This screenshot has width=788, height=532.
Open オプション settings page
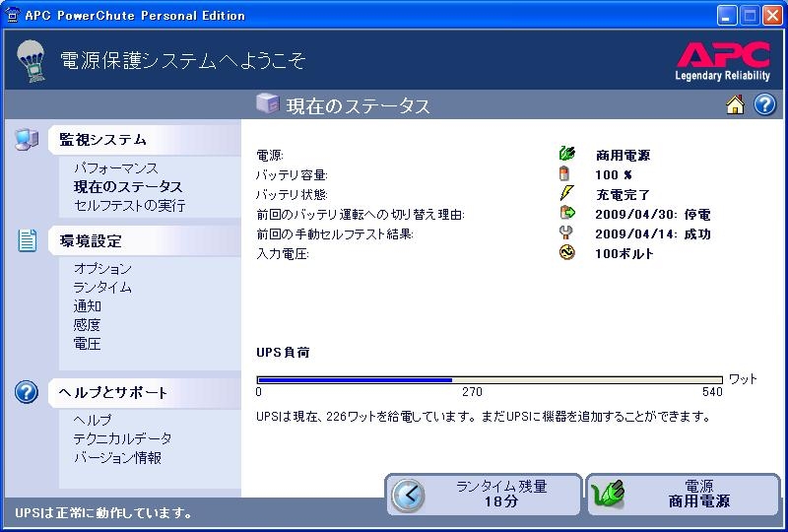pos(102,269)
